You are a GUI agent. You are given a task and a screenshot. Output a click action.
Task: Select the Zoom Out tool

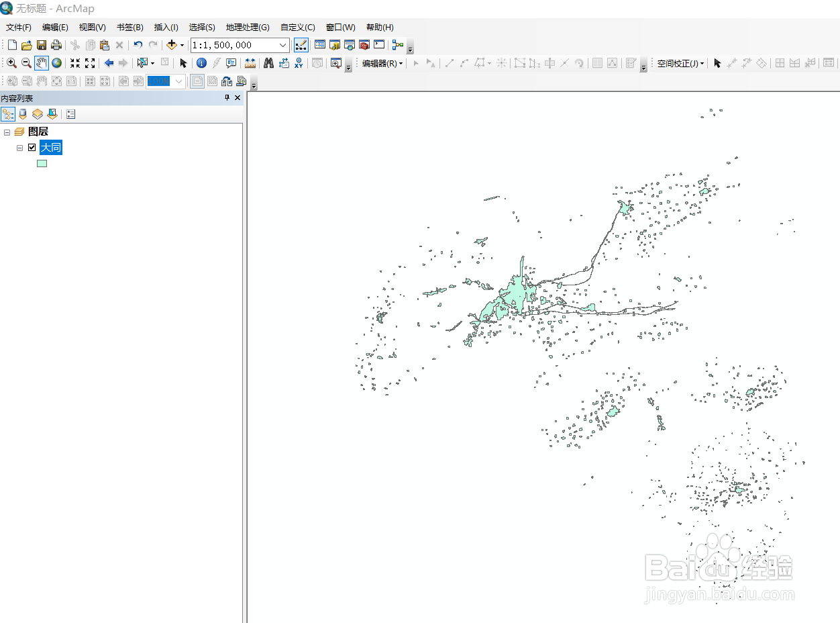click(26, 63)
